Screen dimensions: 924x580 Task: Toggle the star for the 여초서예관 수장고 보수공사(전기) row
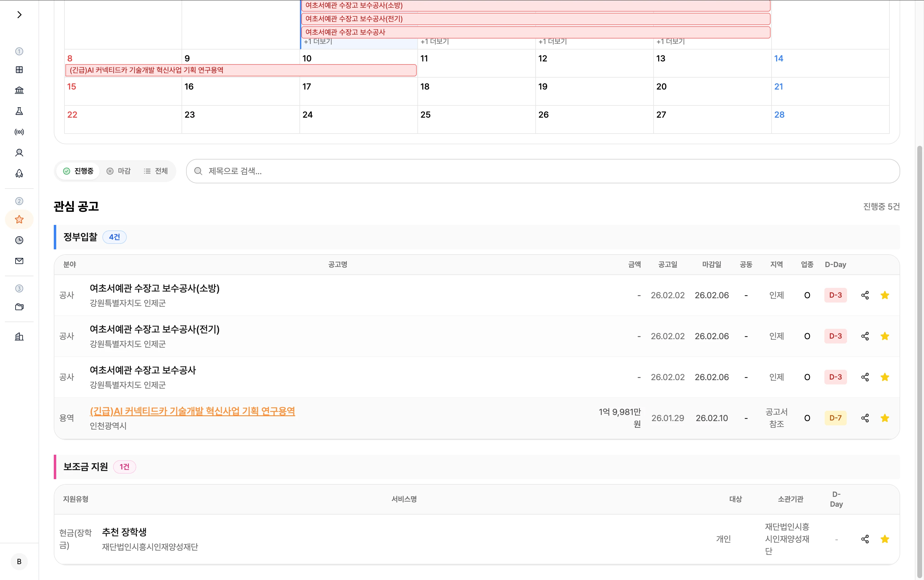[x=885, y=336]
